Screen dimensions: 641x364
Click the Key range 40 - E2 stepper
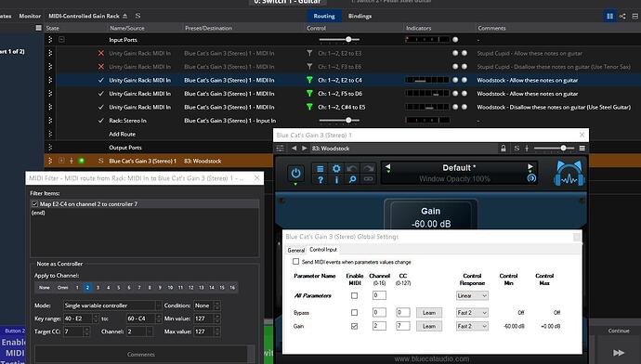[x=96, y=318]
